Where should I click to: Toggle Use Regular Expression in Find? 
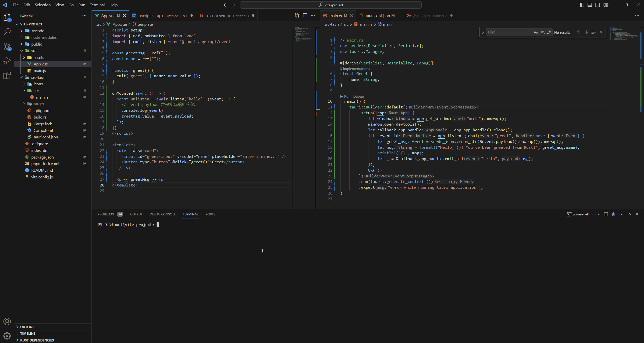(x=549, y=32)
